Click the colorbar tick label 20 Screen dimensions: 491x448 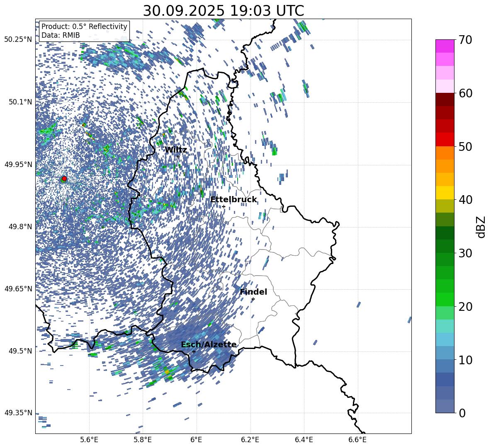coord(465,306)
